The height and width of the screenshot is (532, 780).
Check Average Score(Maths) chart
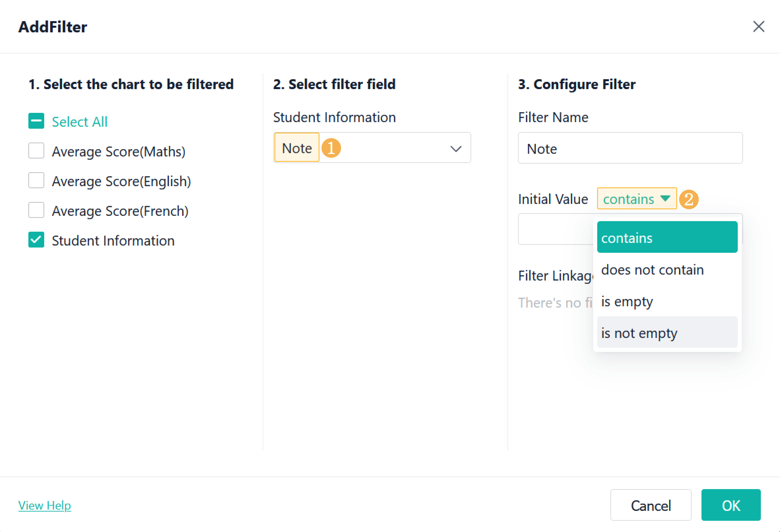pos(36,151)
